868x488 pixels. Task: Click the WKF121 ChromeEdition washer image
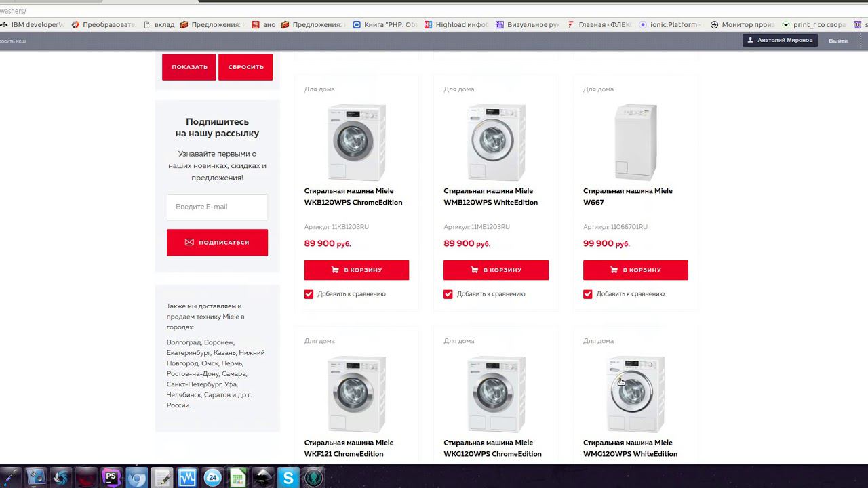(x=357, y=394)
